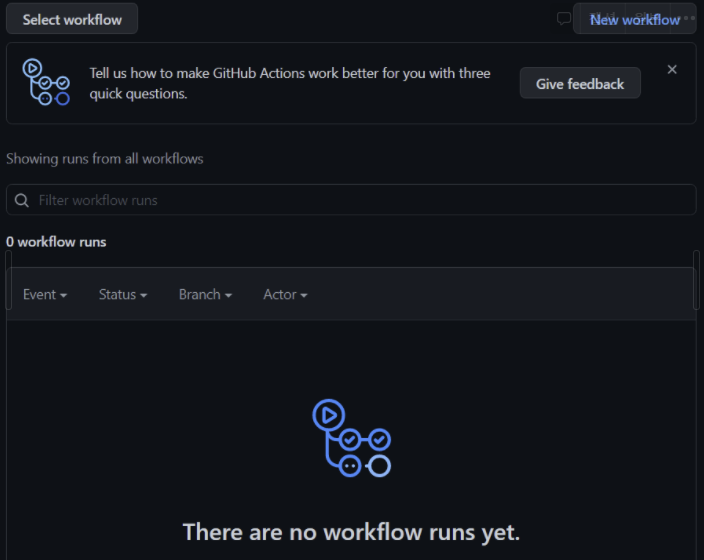Expand the Actor filter dropdown
This screenshot has height=560, width=704.
tap(285, 295)
